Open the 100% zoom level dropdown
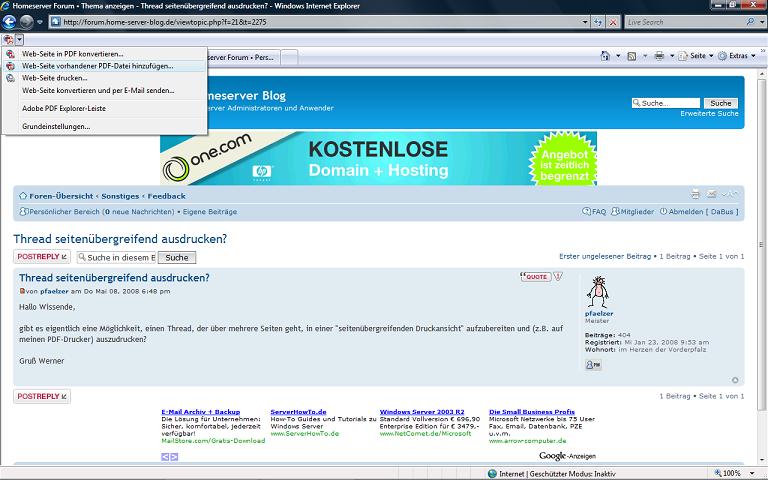Viewport: 768px width, 480px height. (x=752, y=474)
